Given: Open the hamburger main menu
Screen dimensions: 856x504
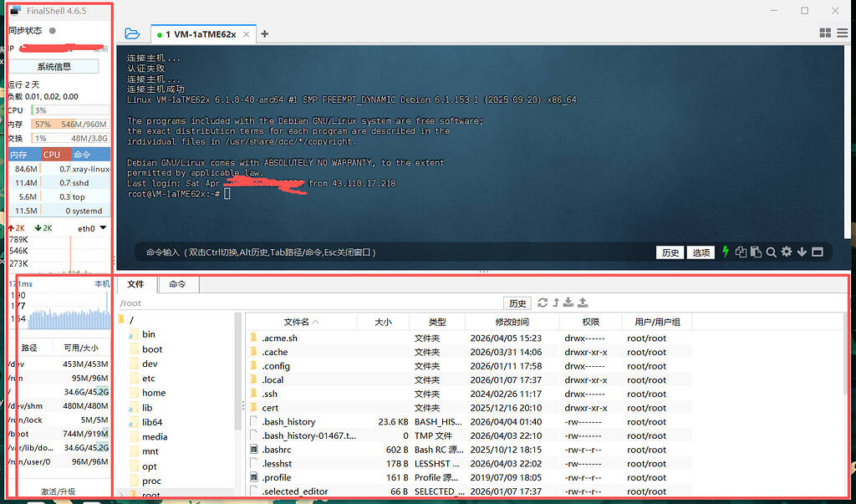Looking at the screenshot, I should (843, 33).
